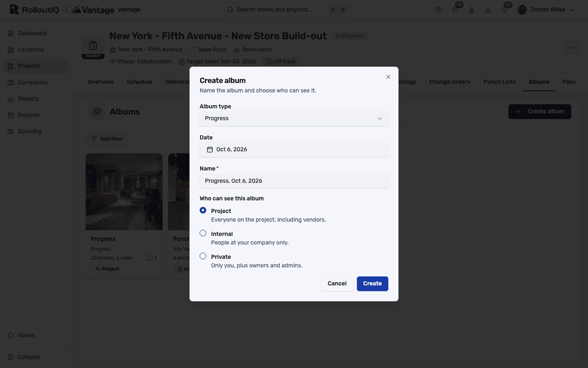Viewport: 588px width, 368px height.
Task: Open the Album type dropdown
Action: click(x=294, y=119)
